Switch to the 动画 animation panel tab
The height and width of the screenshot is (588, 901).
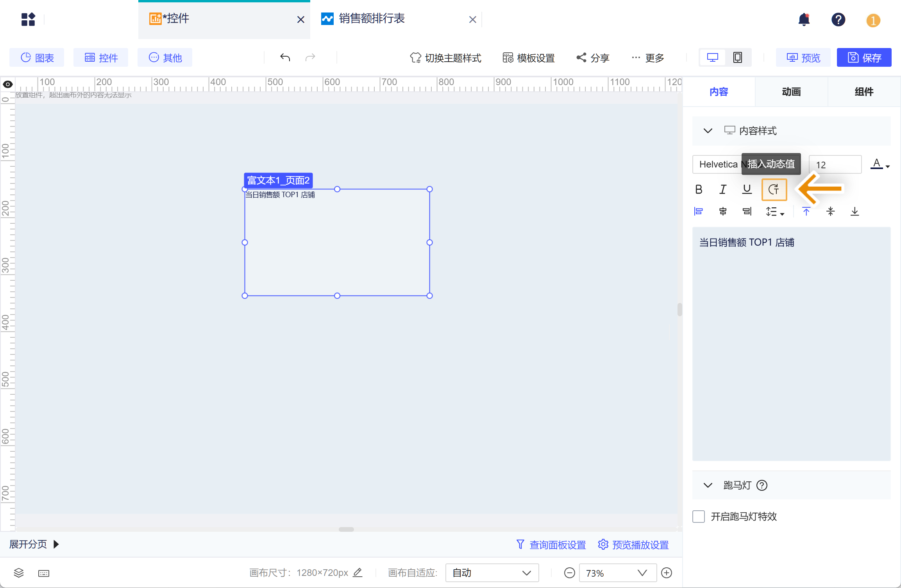pyautogui.click(x=791, y=92)
